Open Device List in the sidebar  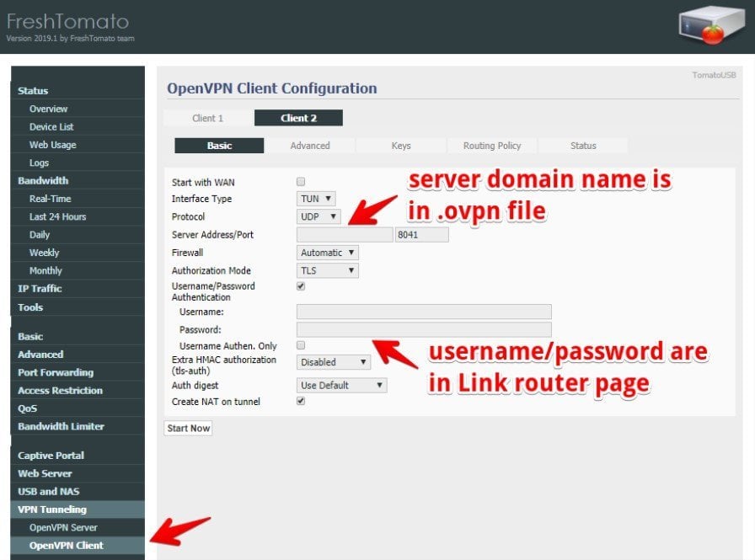tap(78, 126)
